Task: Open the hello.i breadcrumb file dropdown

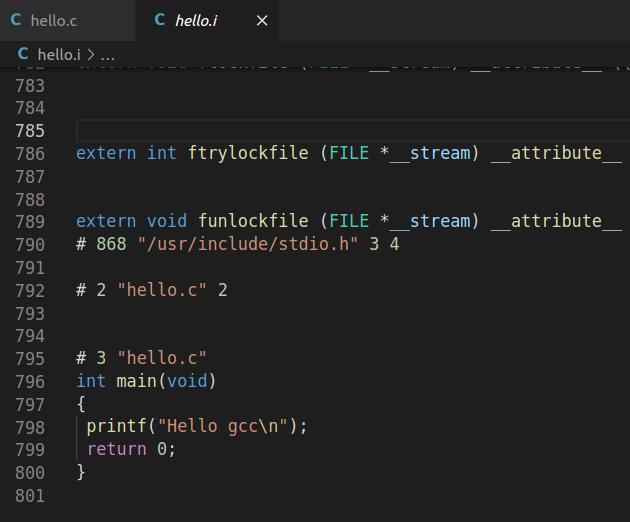Action: point(58,54)
